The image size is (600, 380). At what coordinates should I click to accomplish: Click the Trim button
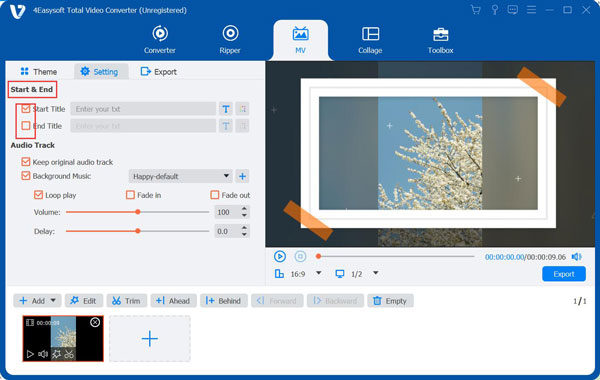(126, 301)
